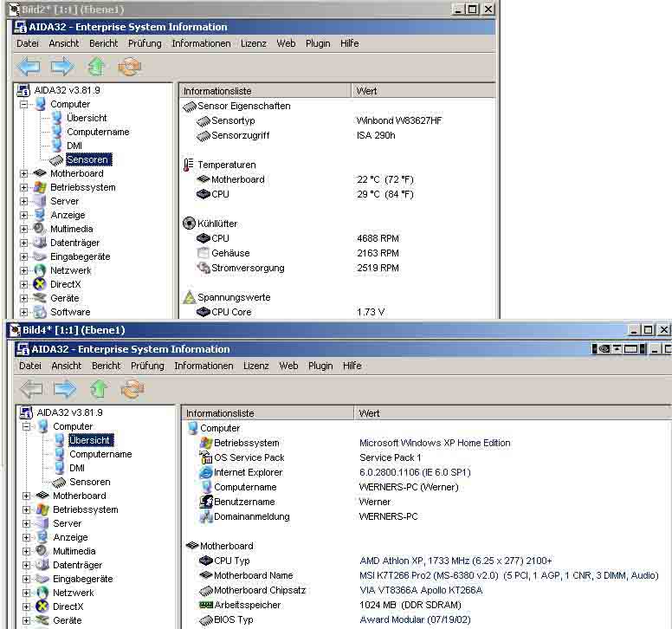Open the Ansicht menu in the Bild4 AIDA32 window

(66, 366)
